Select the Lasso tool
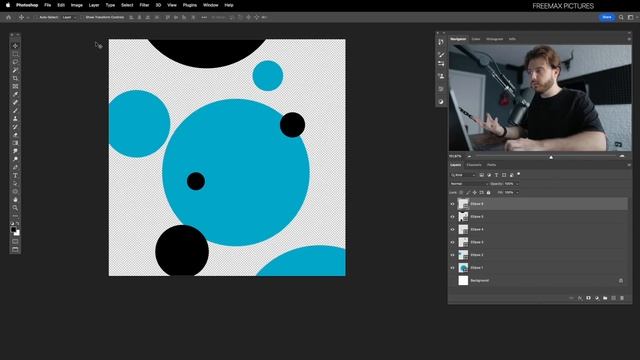Image resolution: width=640 pixels, height=360 pixels. tap(16, 62)
